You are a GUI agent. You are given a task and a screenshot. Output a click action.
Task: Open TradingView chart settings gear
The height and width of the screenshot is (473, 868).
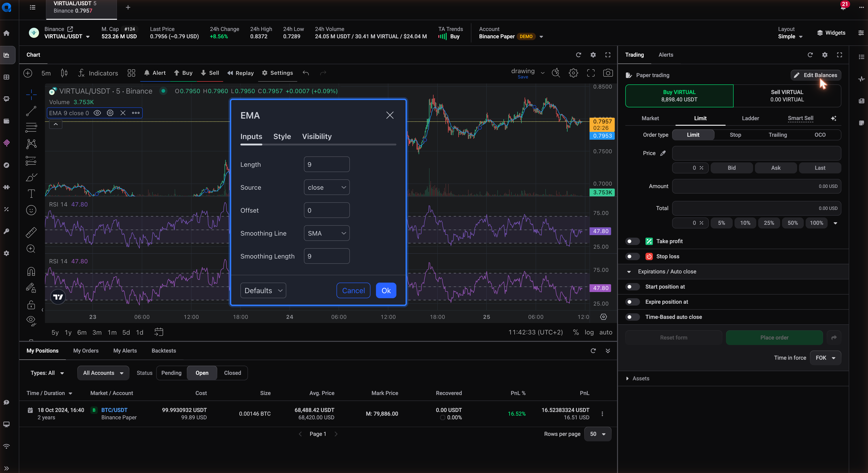(x=573, y=73)
